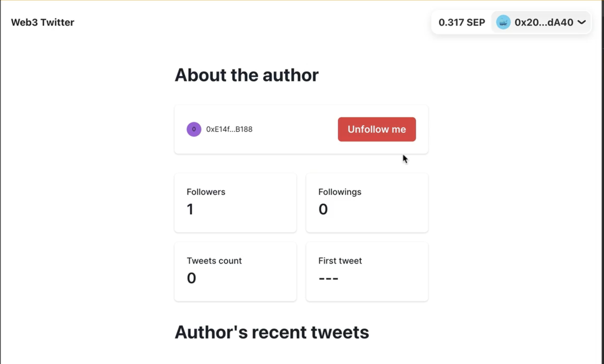The width and height of the screenshot is (604, 364).
Task: Click the Unfollow me button
Action: click(377, 129)
